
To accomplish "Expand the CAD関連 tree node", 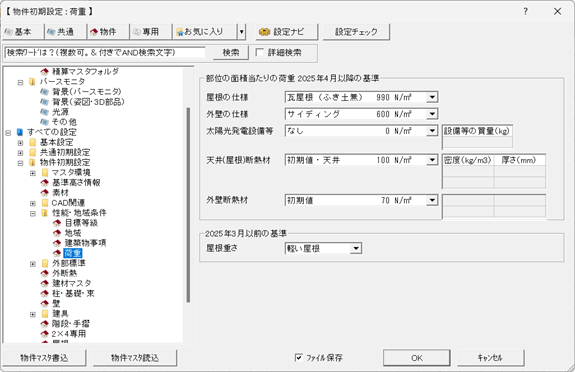I will (x=33, y=203).
